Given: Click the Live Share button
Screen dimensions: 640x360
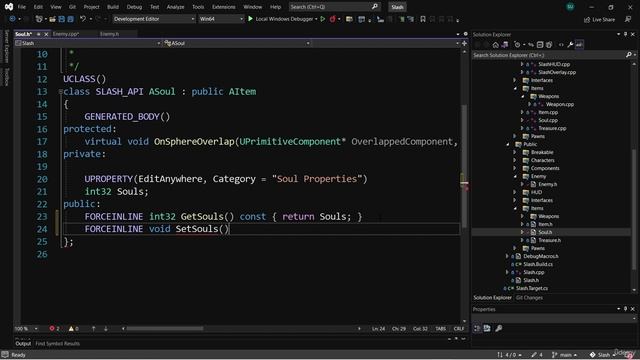Looking at the screenshot, I should click(x=599, y=19).
